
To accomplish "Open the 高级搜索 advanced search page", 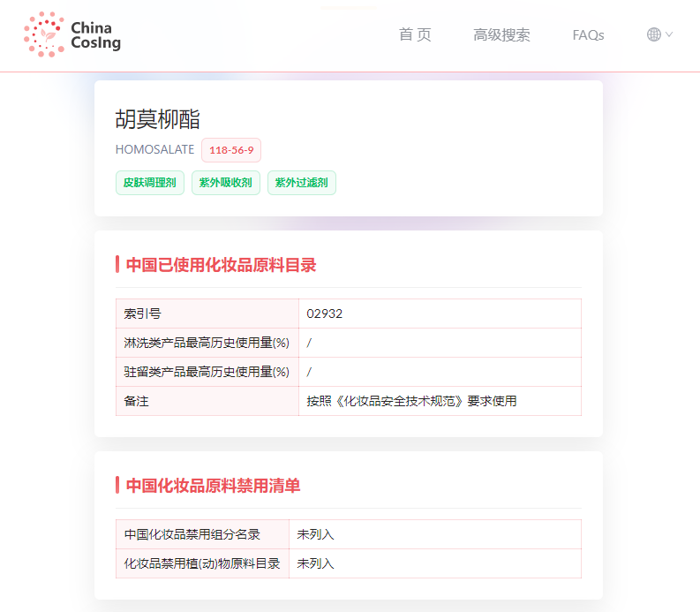I will pyautogui.click(x=501, y=35).
